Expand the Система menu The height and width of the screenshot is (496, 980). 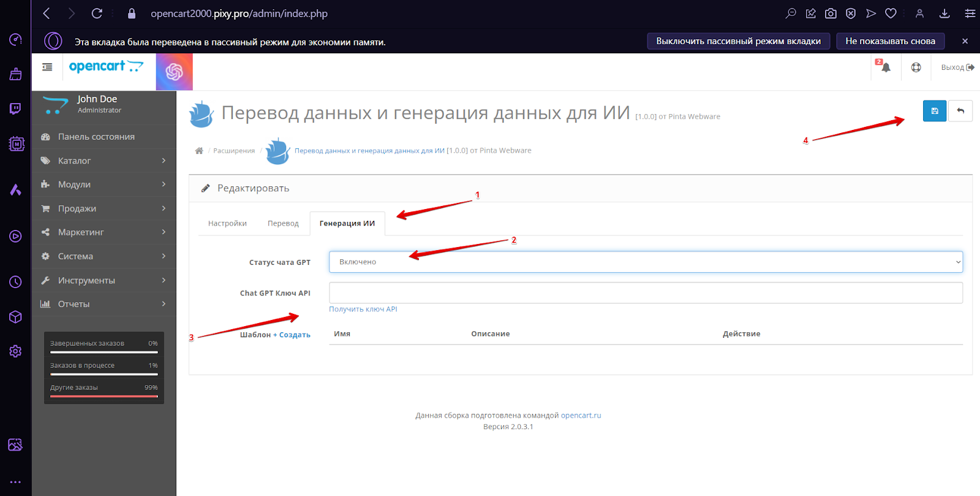pos(104,256)
